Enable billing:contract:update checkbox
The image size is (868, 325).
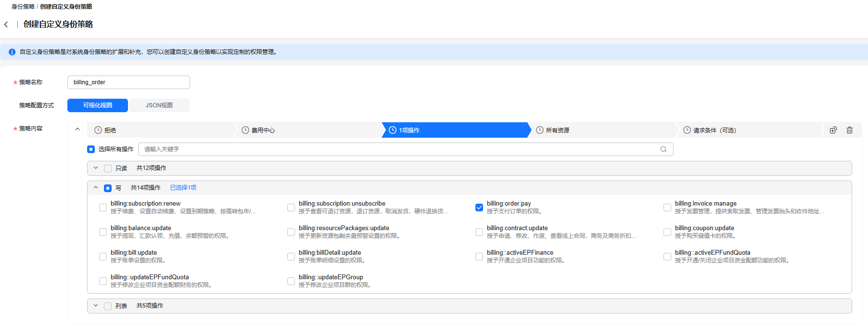[479, 232]
